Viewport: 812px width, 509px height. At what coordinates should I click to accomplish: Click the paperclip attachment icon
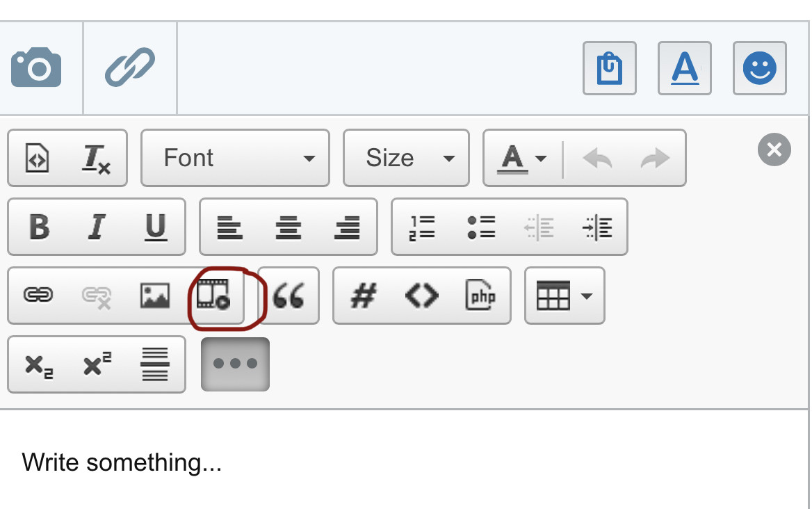pyautogui.click(x=130, y=67)
